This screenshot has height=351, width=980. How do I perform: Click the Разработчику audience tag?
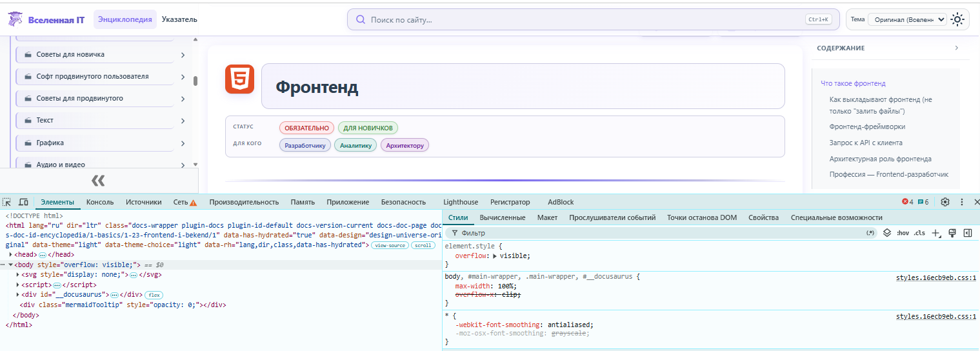[x=305, y=145]
